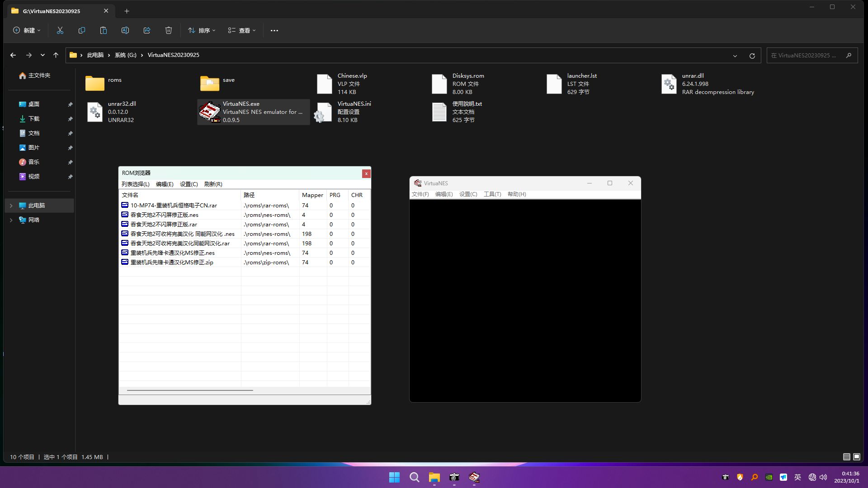This screenshot has height=488, width=868.
Task: Expand address bar history dropdown
Action: pyautogui.click(x=735, y=56)
